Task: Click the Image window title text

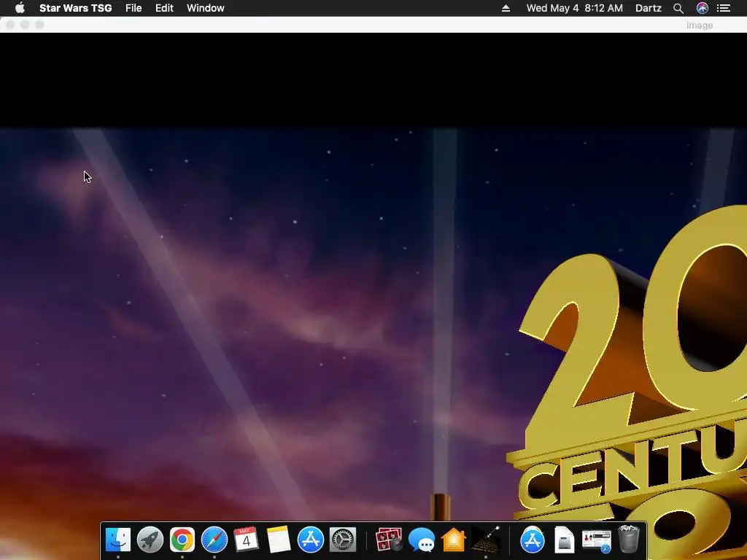Action: [700, 26]
